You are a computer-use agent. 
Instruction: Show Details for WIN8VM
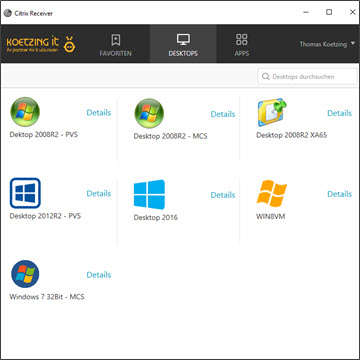[339, 194]
